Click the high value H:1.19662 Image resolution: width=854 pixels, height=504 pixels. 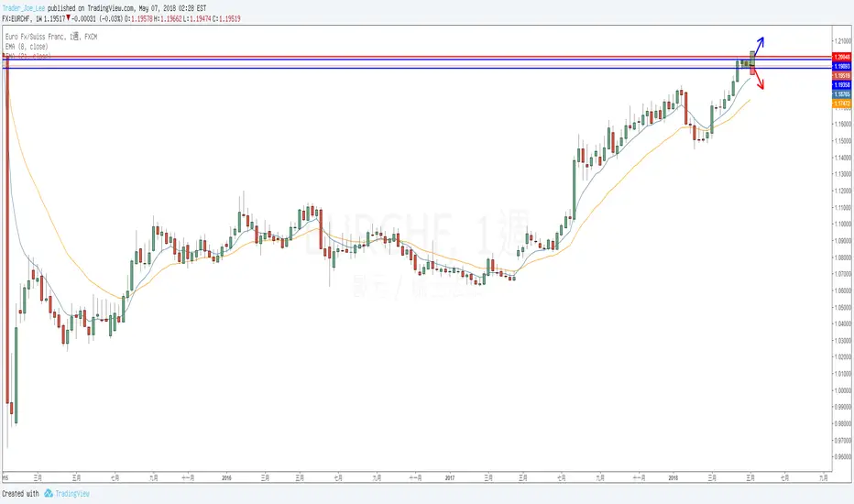coord(168,18)
